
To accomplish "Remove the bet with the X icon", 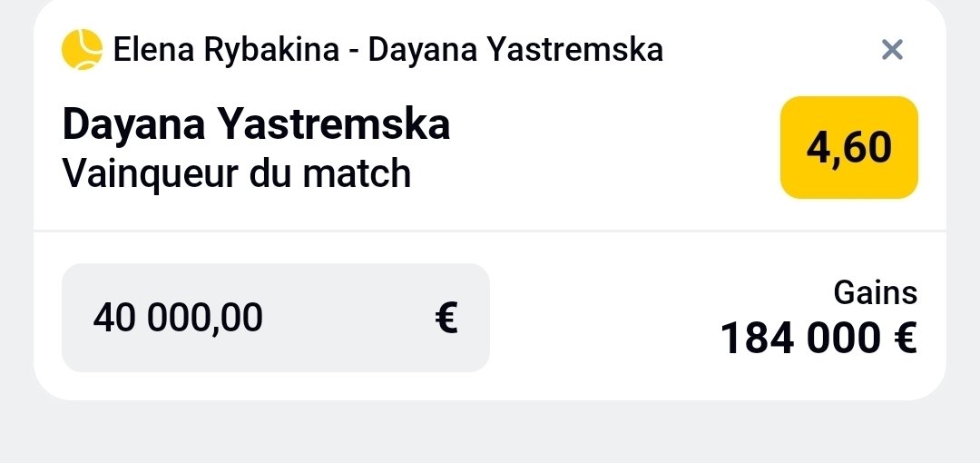I will (x=892, y=49).
